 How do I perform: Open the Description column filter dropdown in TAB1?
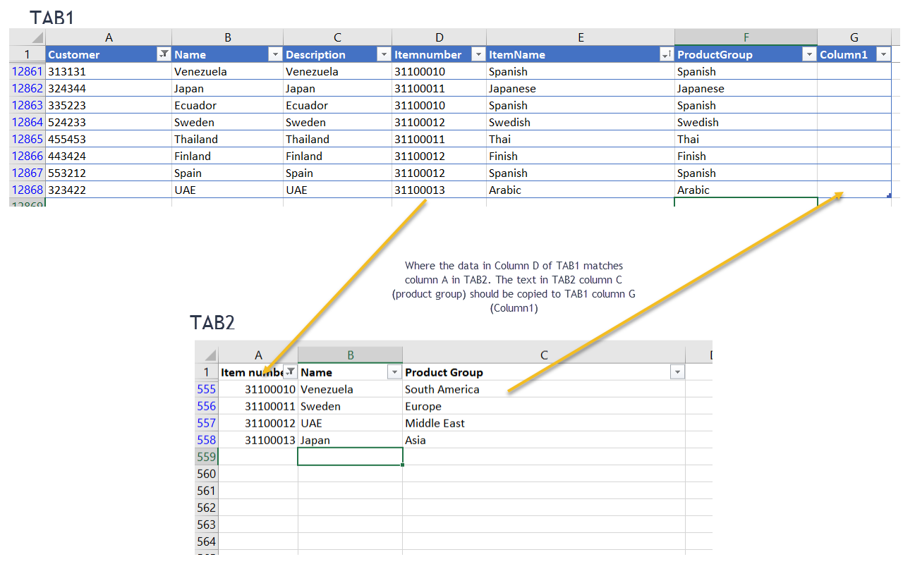click(x=384, y=54)
